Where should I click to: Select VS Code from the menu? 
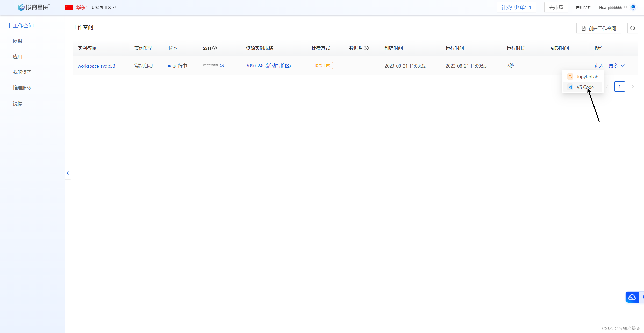pos(585,87)
